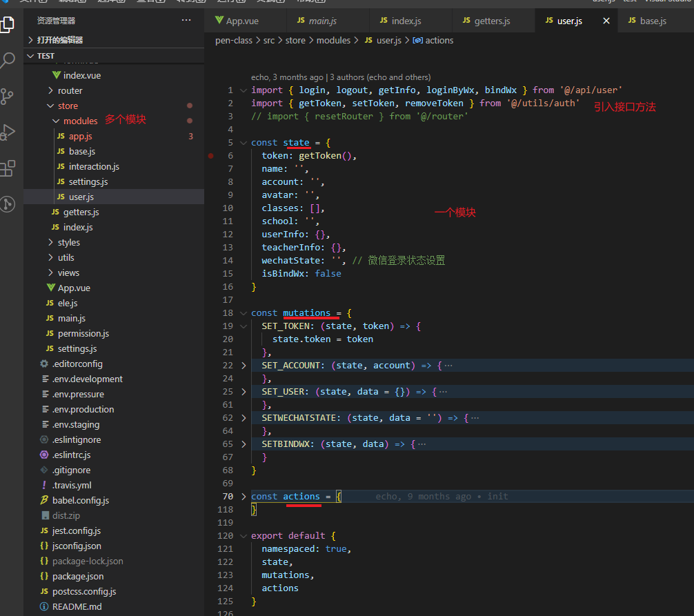Click the explorer more actions ellipsis

(186, 21)
